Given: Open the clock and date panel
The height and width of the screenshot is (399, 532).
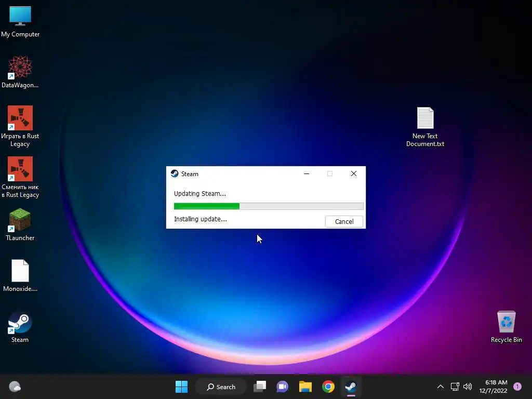Looking at the screenshot, I should 493,387.
